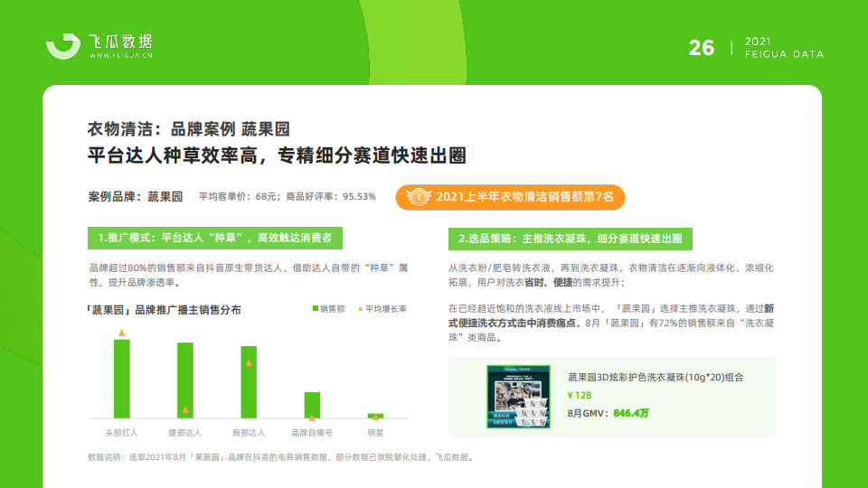Viewport: 868px width, 488px height.
Task: Click the orange triangle on 明星 bar
Action: click(x=375, y=415)
